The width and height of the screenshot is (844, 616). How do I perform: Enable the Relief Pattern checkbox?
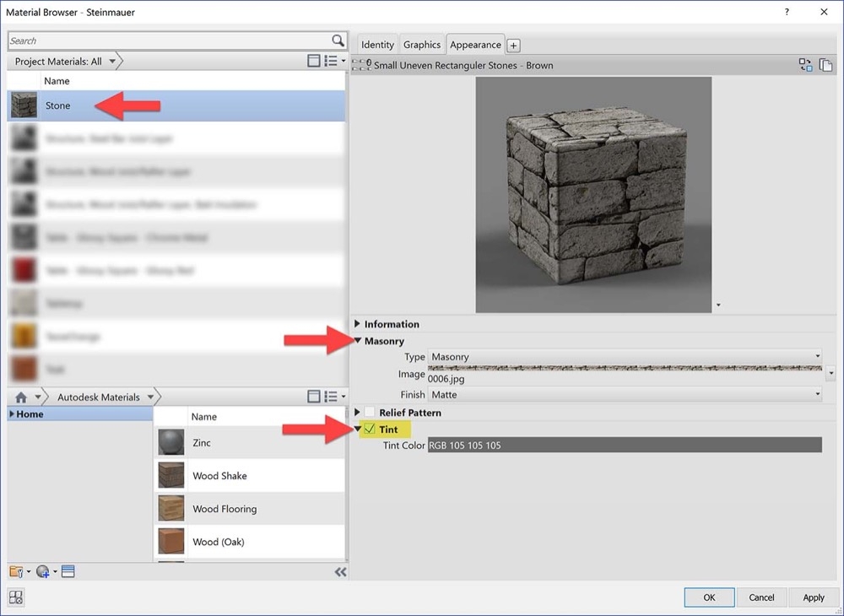(x=369, y=413)
